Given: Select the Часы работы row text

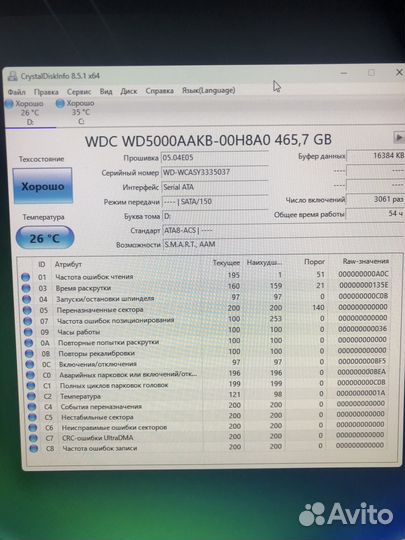Looking at the screenshot, I should (x=79, y=332).
